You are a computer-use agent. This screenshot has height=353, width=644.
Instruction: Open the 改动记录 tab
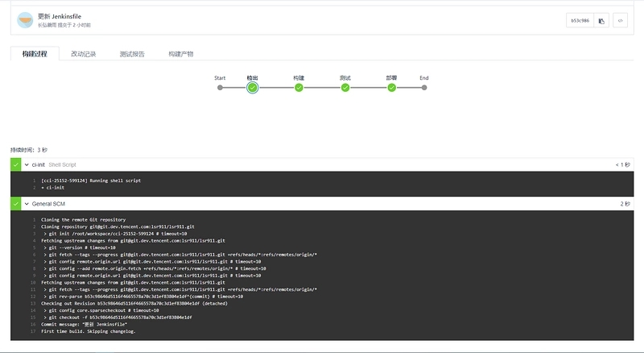84,54
